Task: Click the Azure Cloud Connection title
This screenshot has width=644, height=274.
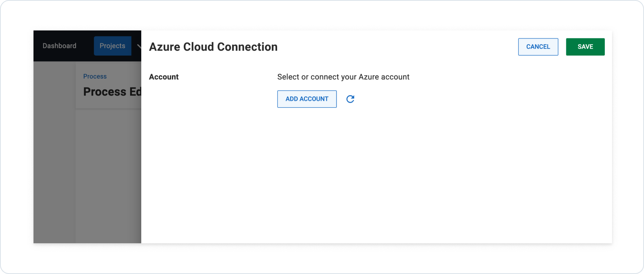Action: tap(213, 47)
